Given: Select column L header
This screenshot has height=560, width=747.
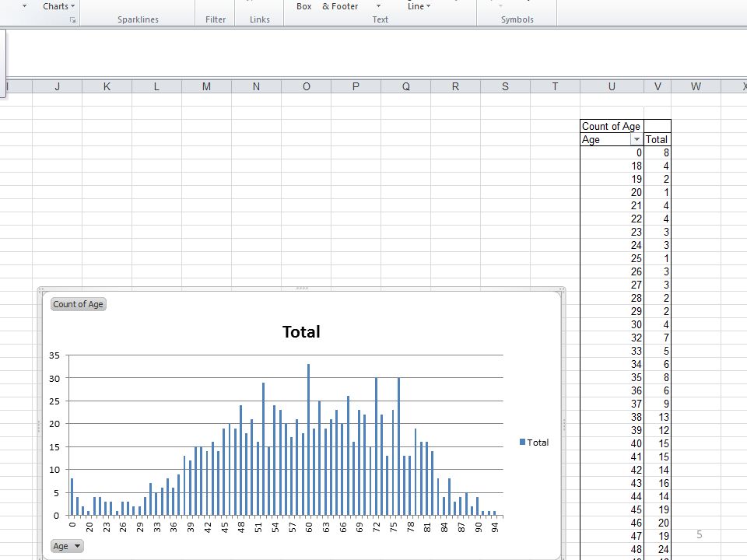Looking at the screenshot, I should click(156, 86).
